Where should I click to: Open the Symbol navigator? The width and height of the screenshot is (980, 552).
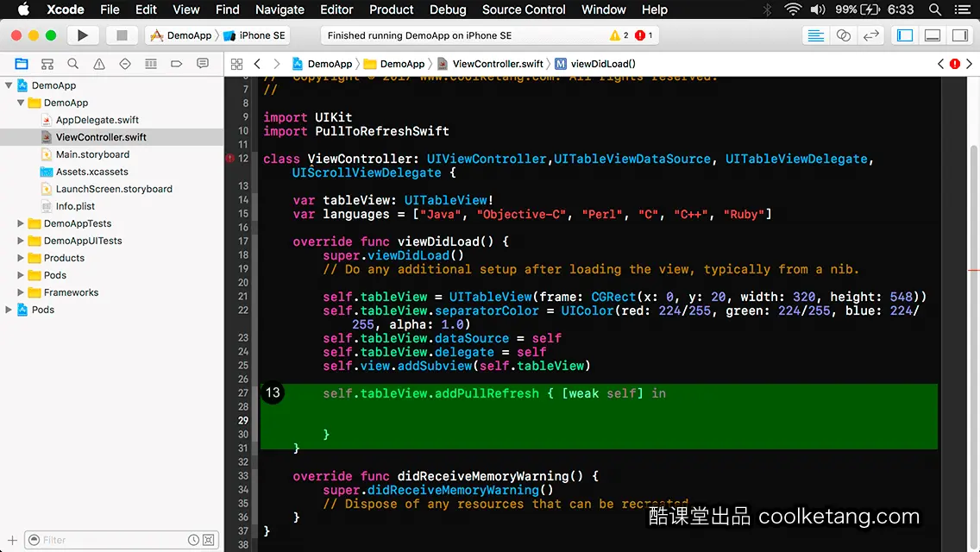[47, 64]
